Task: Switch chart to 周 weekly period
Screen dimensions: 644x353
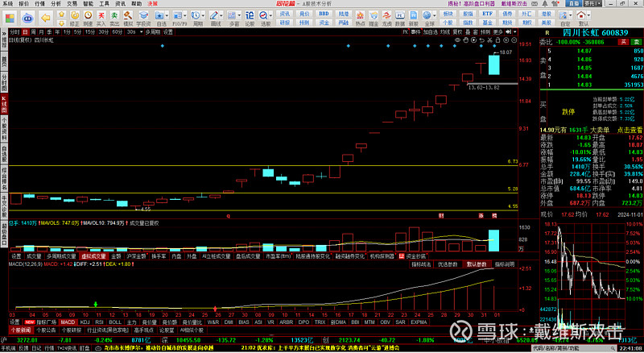Action: [33, 31]
